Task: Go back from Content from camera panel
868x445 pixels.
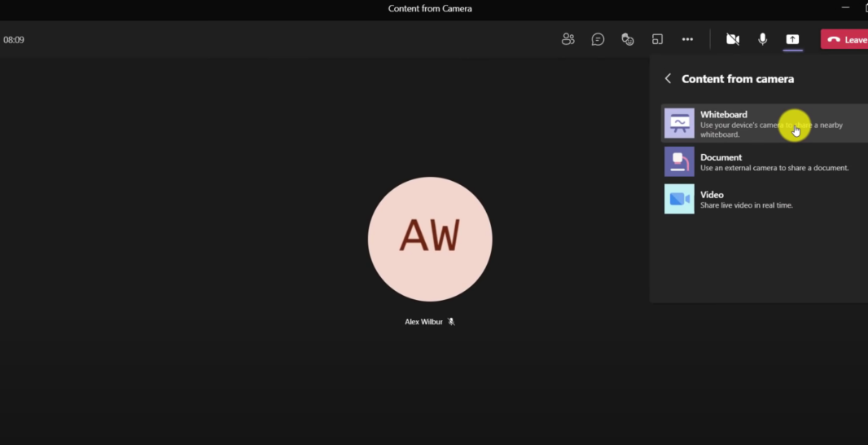Action: pyautogui.click(x=668, y=78)
